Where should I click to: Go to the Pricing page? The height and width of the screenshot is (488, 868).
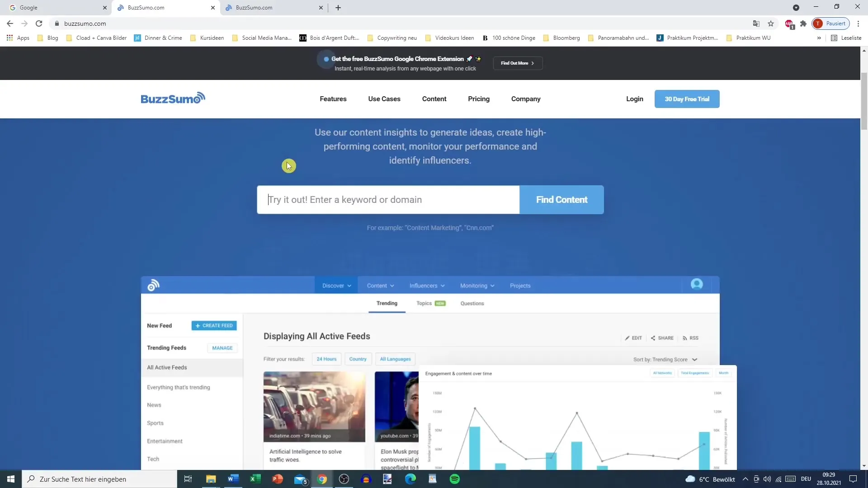point(479,99)
